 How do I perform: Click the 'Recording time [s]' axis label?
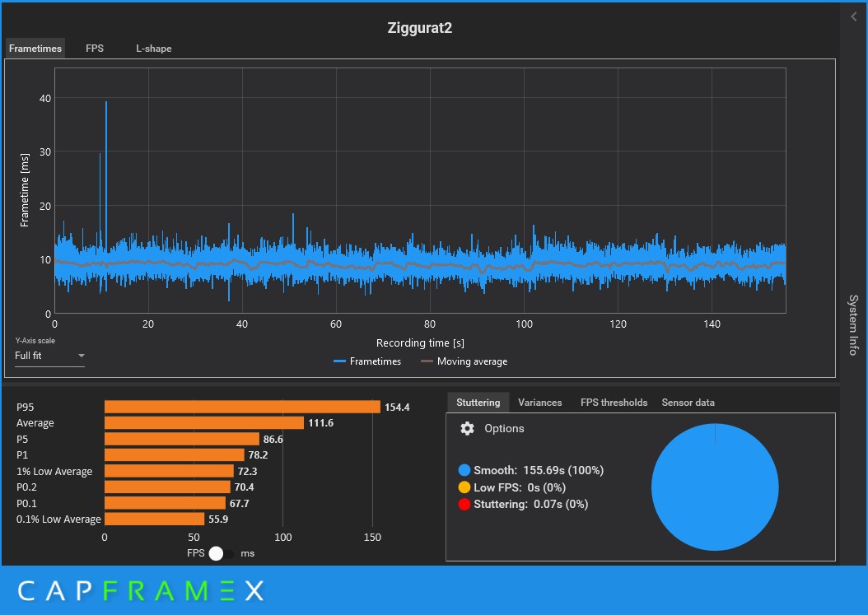(x=420, y=342)
